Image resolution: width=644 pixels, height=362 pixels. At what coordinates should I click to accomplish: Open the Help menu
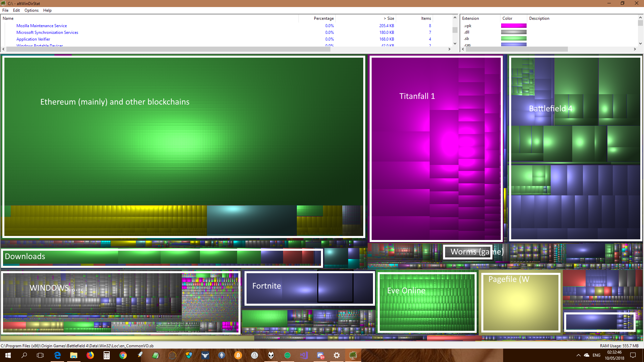point(47,10)
